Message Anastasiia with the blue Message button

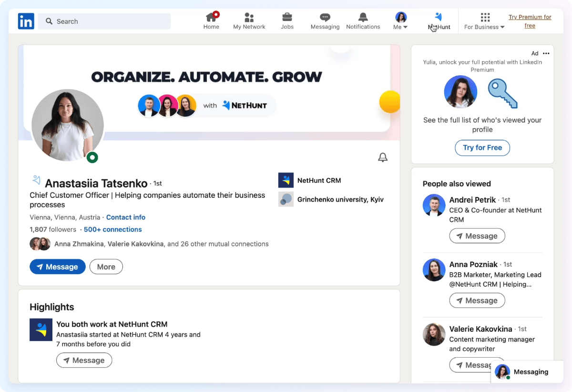click(58, 267)
